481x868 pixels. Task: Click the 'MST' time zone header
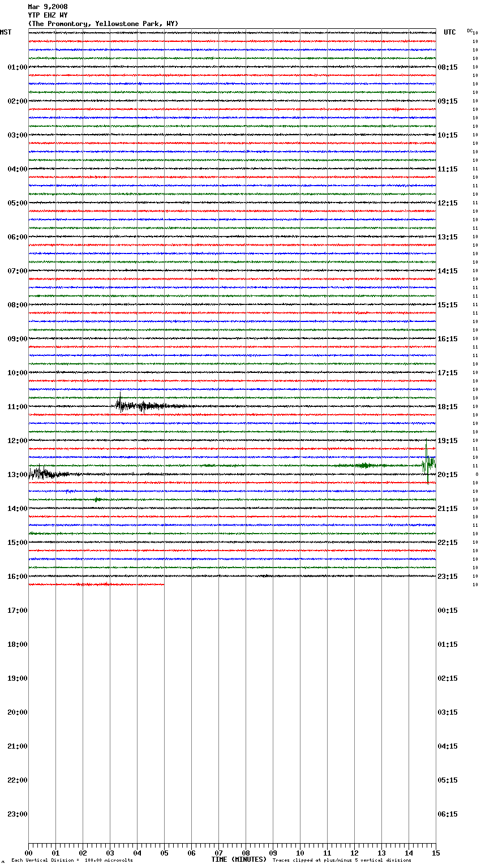tap(6, 32)
